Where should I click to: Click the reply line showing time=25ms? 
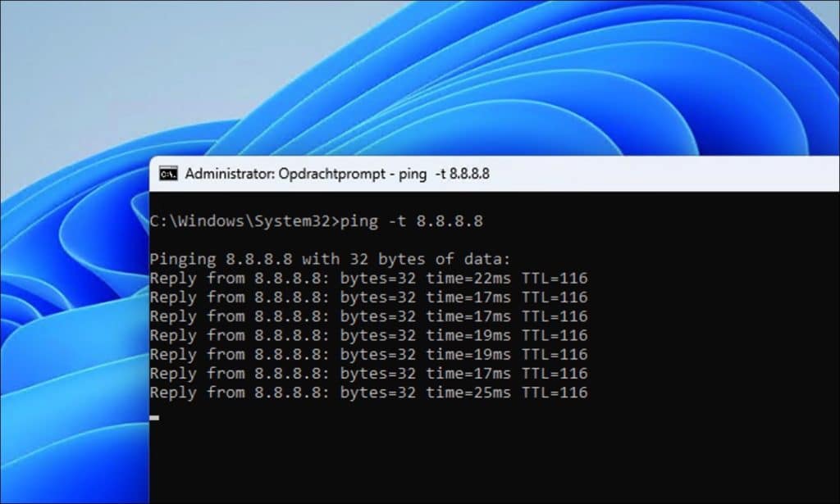click(x=368, y=393)
